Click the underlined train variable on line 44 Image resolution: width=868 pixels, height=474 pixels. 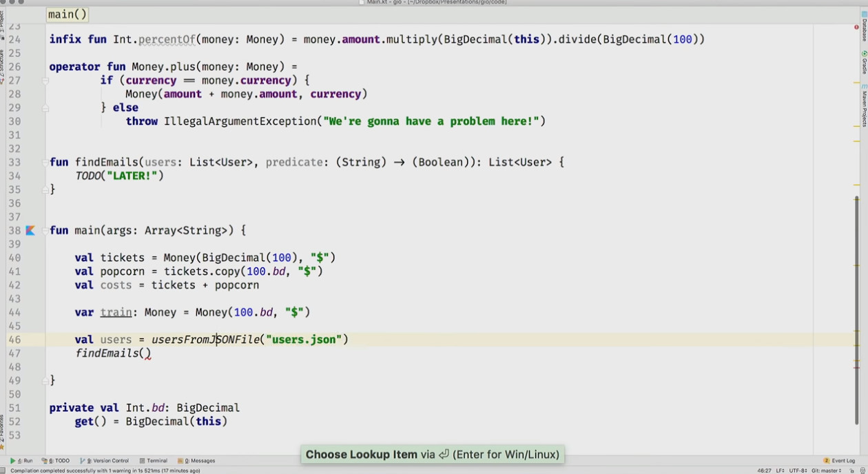click(x=116, y=312)
